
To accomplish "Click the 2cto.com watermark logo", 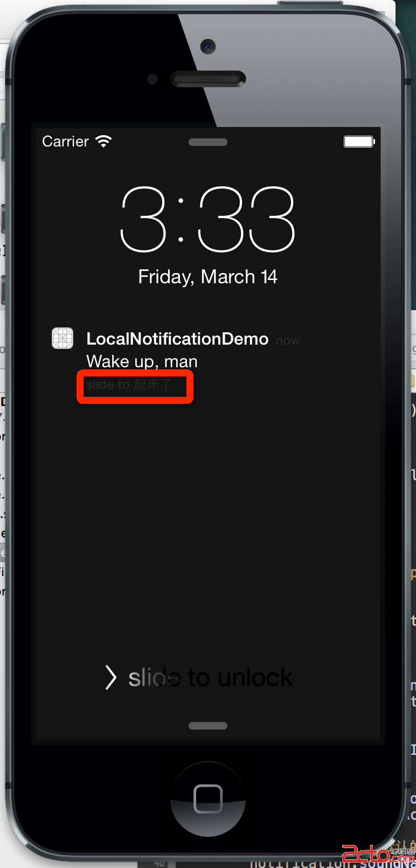I will click(x=378, y=853).
